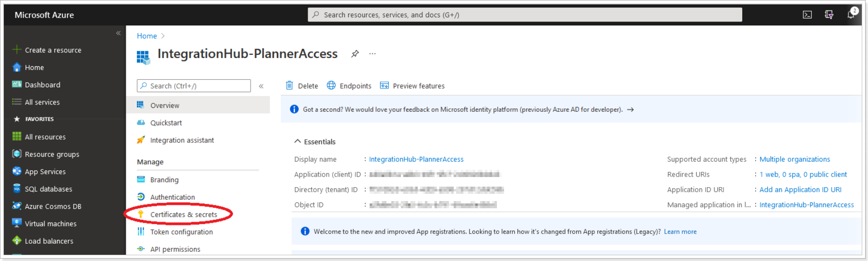The width and height of the screenshot is (868, 261).
Task: Click the Delete button label
Action: click(x=308, y=86)
